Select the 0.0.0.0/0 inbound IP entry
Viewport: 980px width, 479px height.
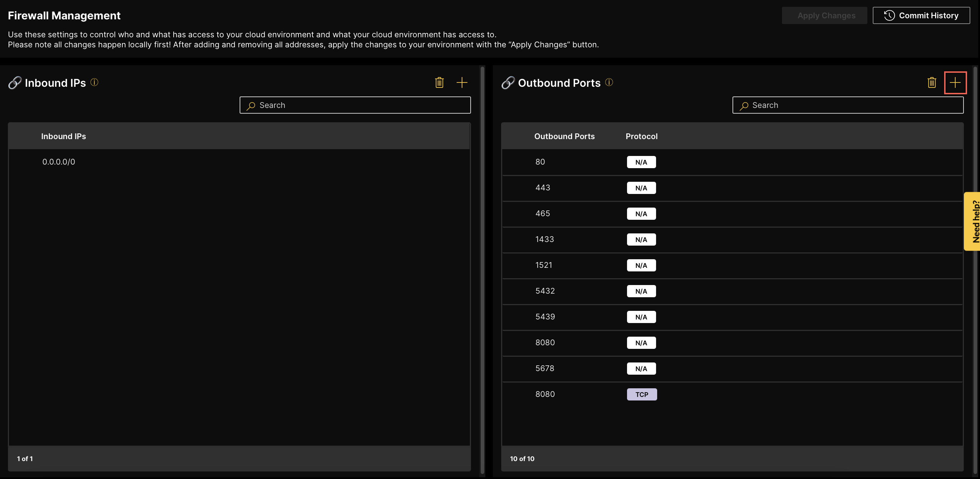[58, 162]
